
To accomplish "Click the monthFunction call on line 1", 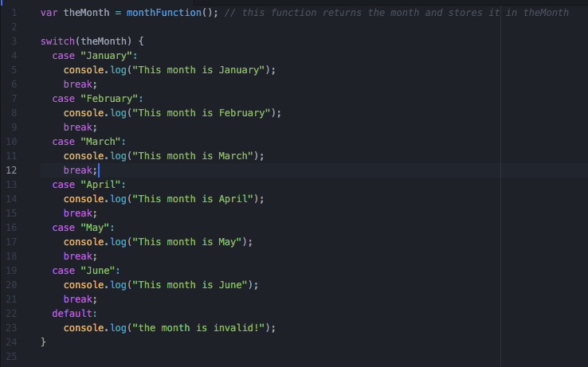I will 164,13.
